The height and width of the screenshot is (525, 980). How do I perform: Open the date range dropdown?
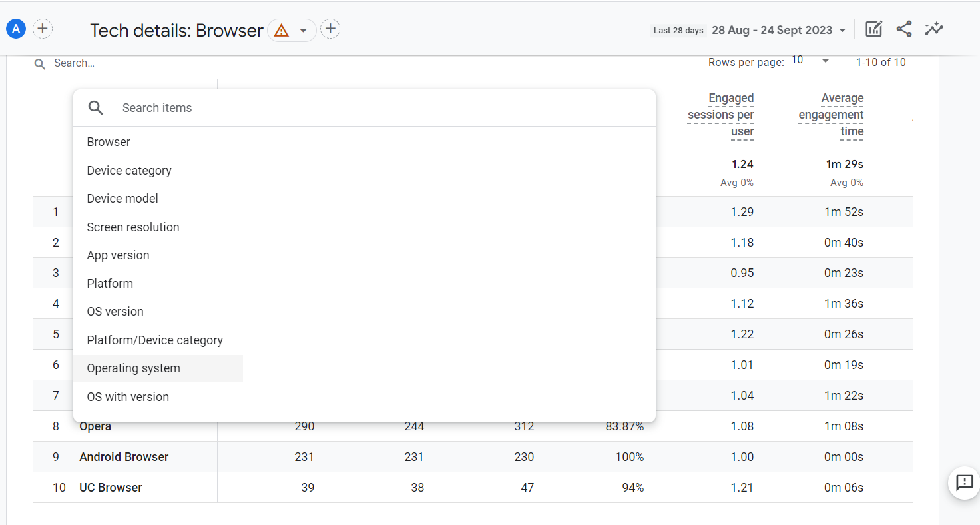779,30
